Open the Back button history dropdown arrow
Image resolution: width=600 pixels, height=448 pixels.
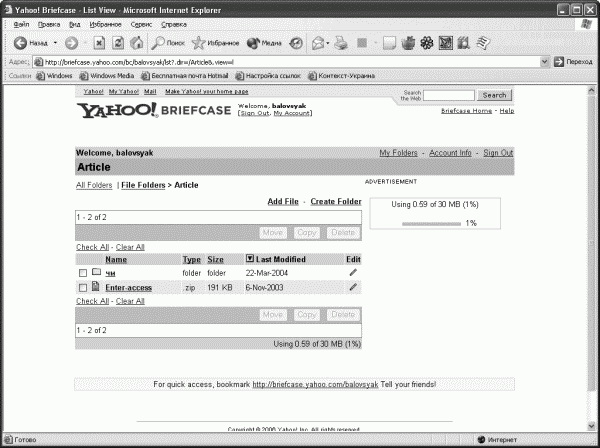55,43
